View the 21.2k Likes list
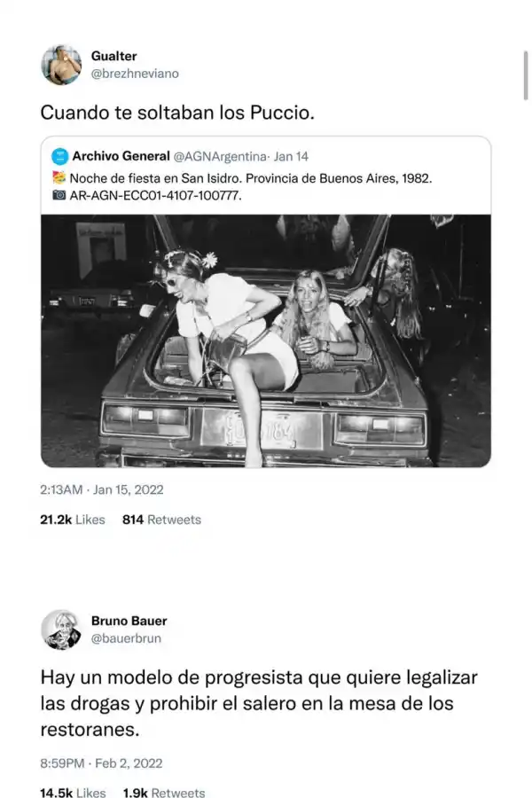Viewport: 532px width, 798px height. (x=72, y=520)
